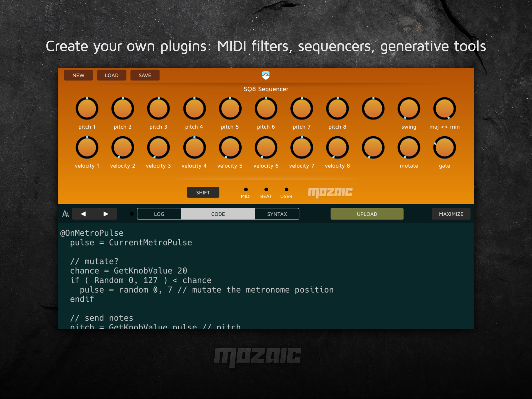Screen dimensions: 532x399
Task: Click the Mozaic wordmark on the orange panel
Action: pyautogui.click(x=330, y=192)
